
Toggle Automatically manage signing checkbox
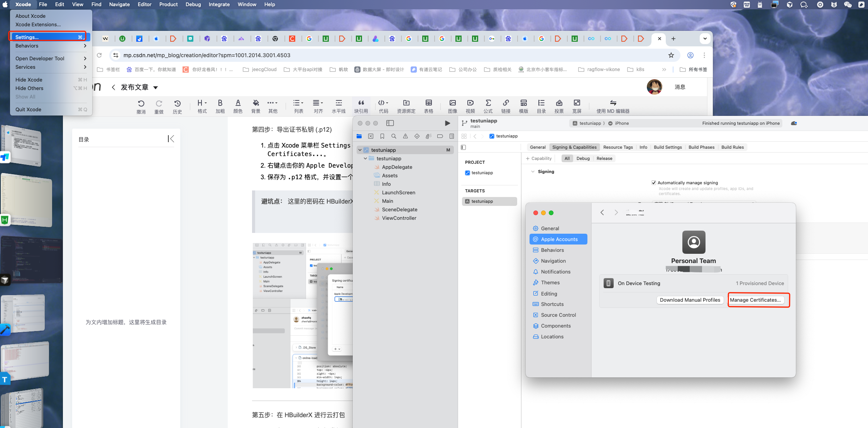654,183
